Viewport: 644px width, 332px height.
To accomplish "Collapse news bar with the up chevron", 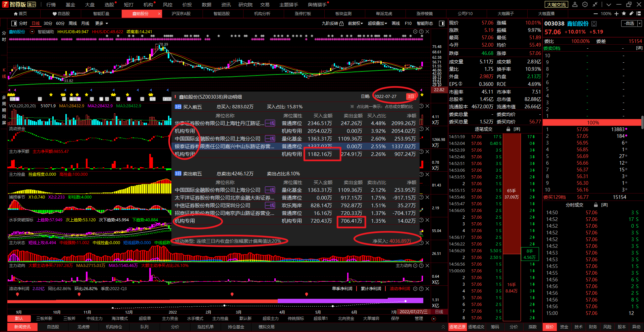I will click(443, 327).
